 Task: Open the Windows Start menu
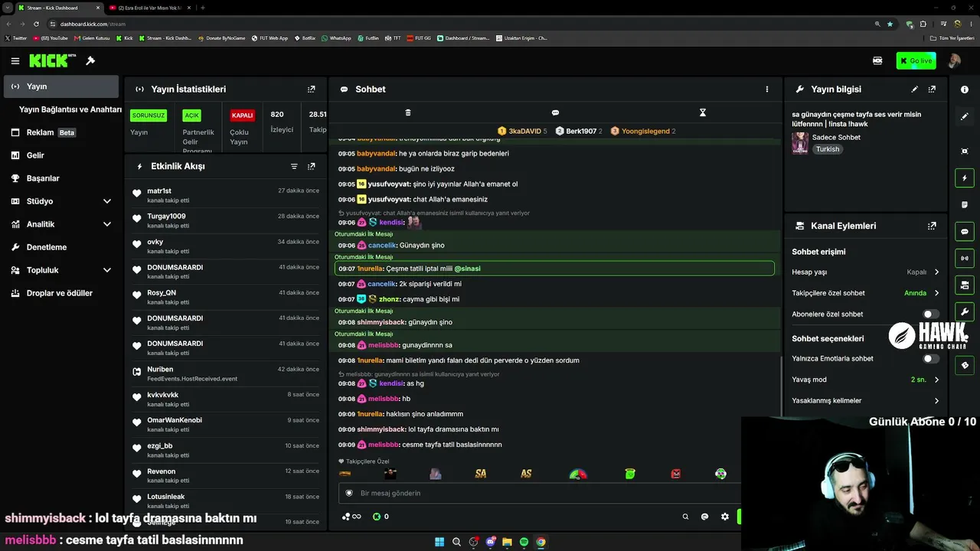pos(439,542)
